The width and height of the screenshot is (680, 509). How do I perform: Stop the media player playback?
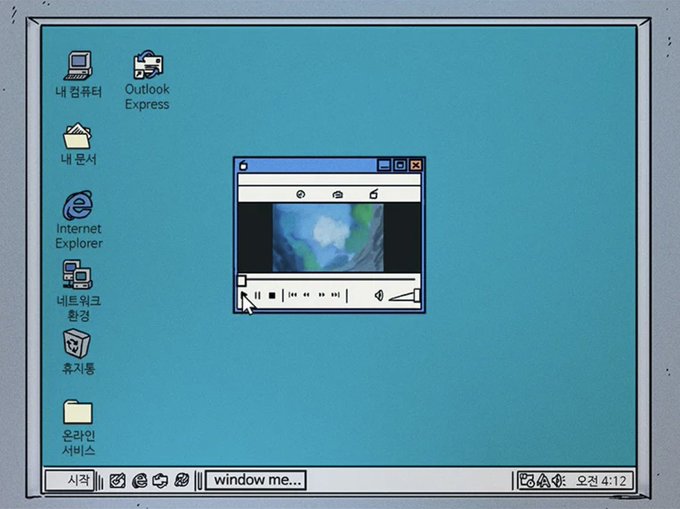point(272,295)
